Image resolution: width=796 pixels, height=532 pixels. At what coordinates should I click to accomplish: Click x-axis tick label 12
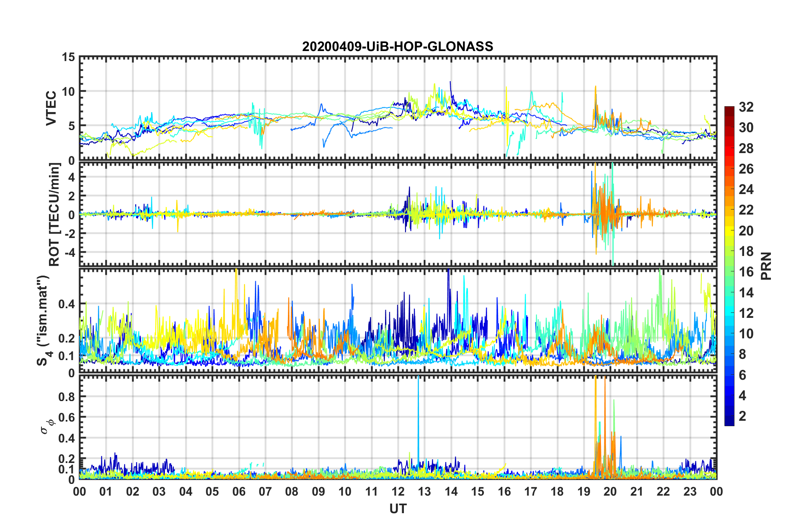(398, 491)
